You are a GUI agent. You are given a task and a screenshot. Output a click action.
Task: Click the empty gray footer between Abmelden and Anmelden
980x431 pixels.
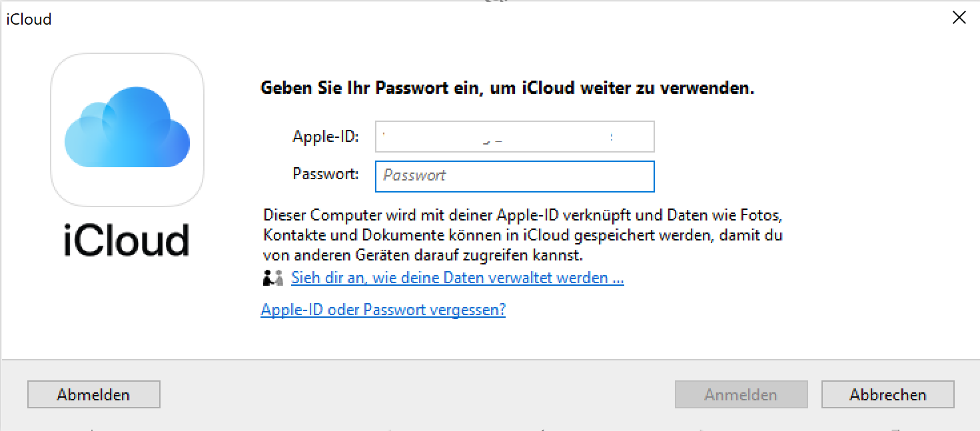tap(413, 394)
